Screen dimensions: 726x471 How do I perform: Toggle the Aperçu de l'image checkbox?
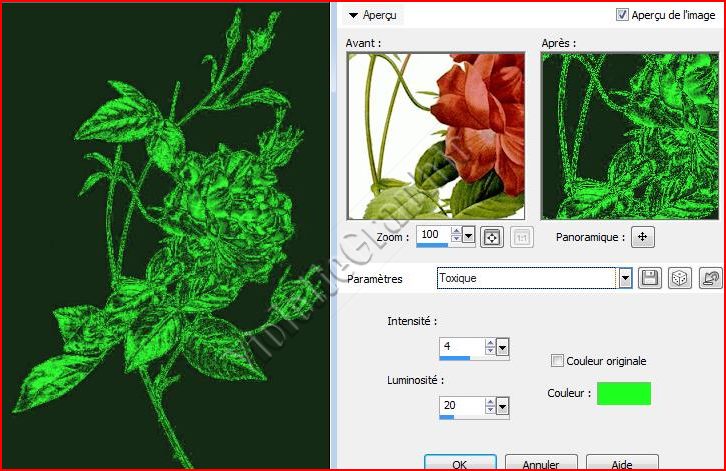click(623, 15)
